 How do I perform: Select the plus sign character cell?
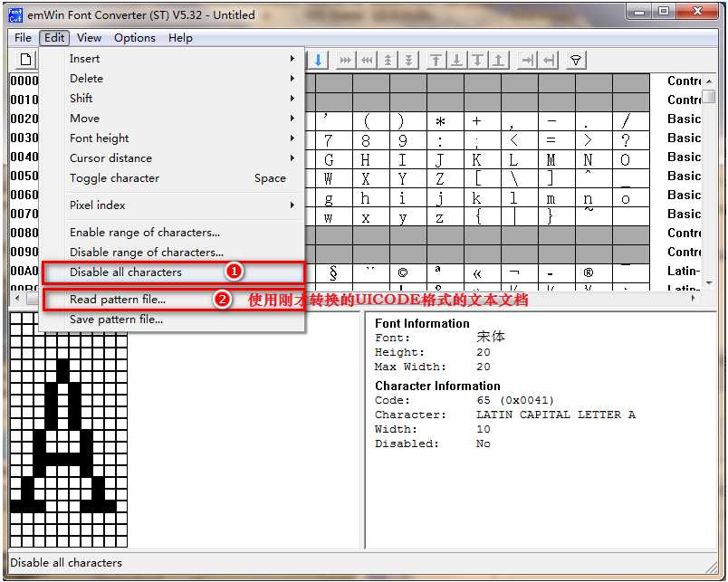tap(483, 121)
